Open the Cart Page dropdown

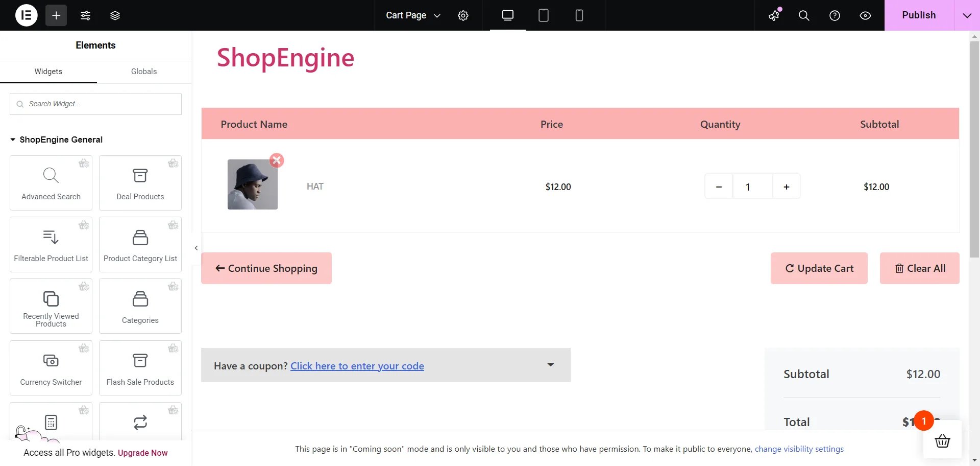(x=412, y=15)
